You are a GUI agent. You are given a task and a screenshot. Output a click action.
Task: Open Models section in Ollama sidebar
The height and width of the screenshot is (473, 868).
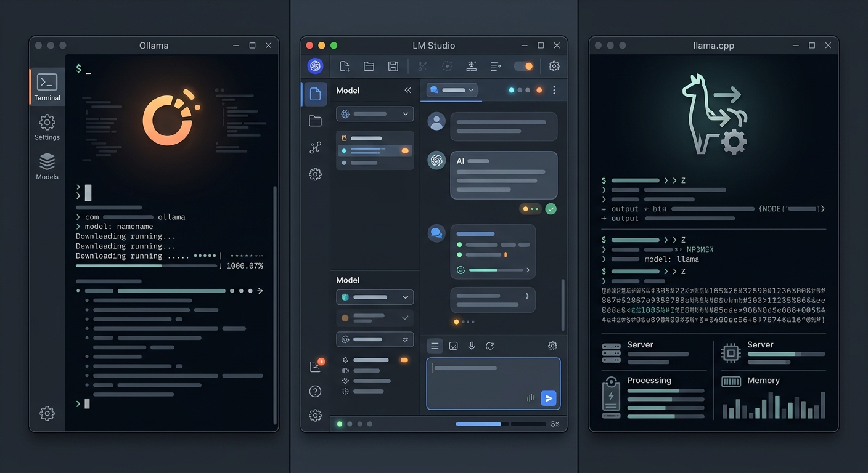[47, 166]
